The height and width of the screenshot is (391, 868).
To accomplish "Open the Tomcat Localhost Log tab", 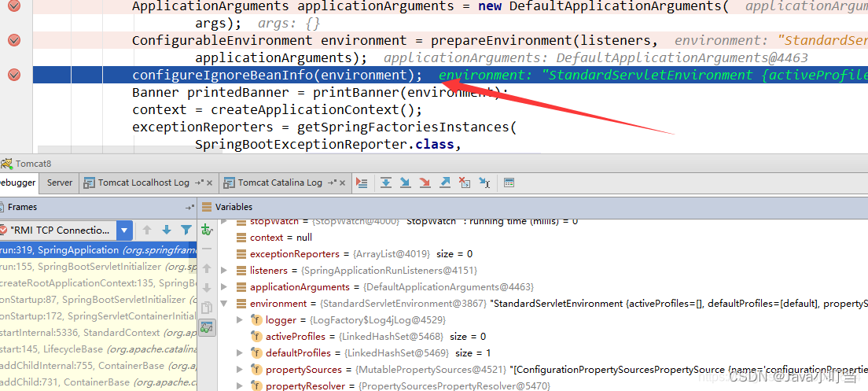I will (143, 183).
